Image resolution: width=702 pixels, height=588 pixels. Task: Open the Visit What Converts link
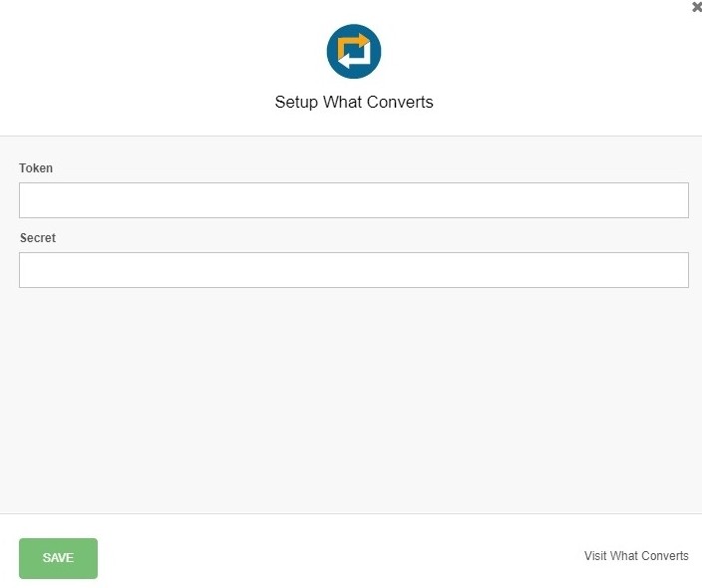(x=636, y=556)
